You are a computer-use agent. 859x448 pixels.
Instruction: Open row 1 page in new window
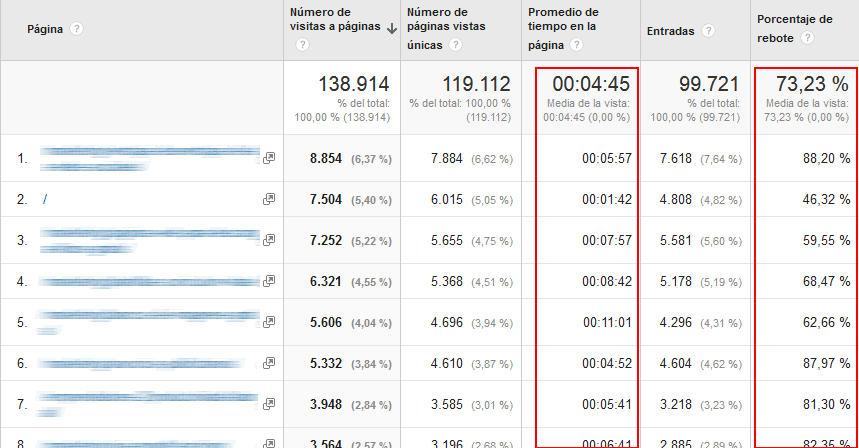pyautogui.click(x=269, y=158)
